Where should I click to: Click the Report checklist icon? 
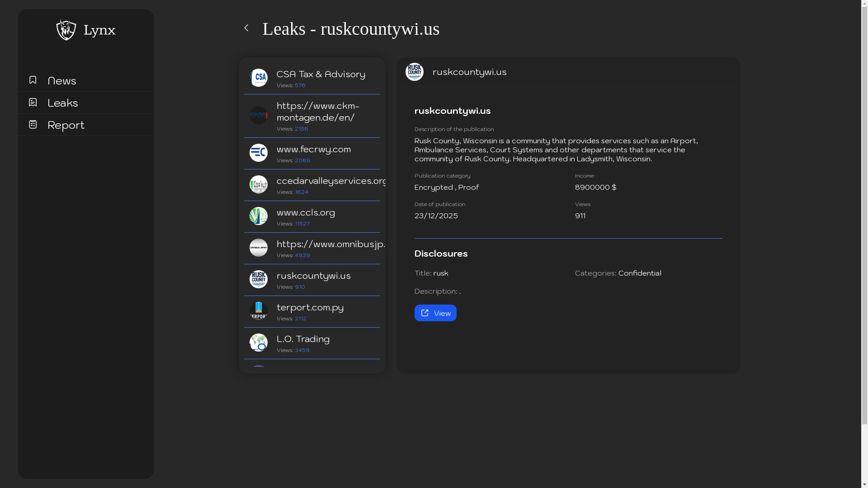coord(33,124)
